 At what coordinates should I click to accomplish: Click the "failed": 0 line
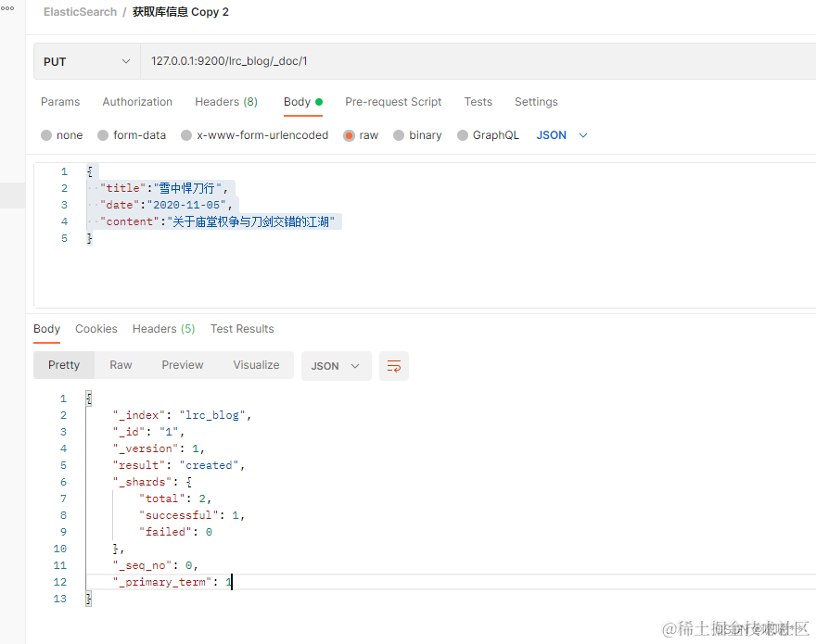click(176, 532)
